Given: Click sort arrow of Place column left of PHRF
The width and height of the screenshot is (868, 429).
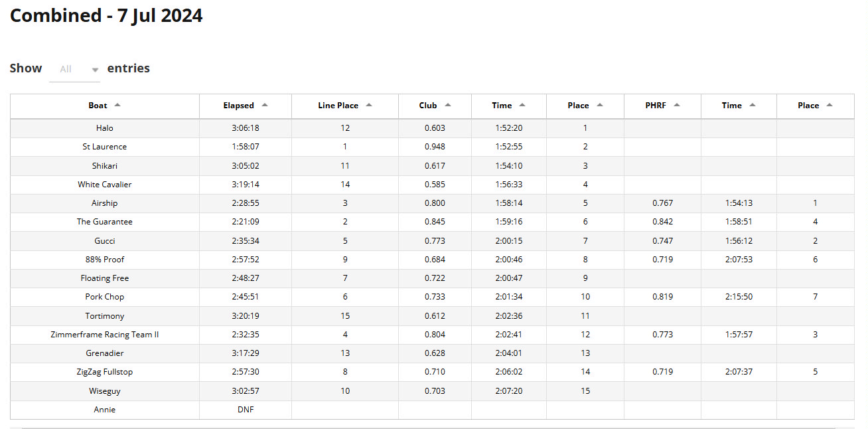Looking at the screenshot, I should pos(600,105).
